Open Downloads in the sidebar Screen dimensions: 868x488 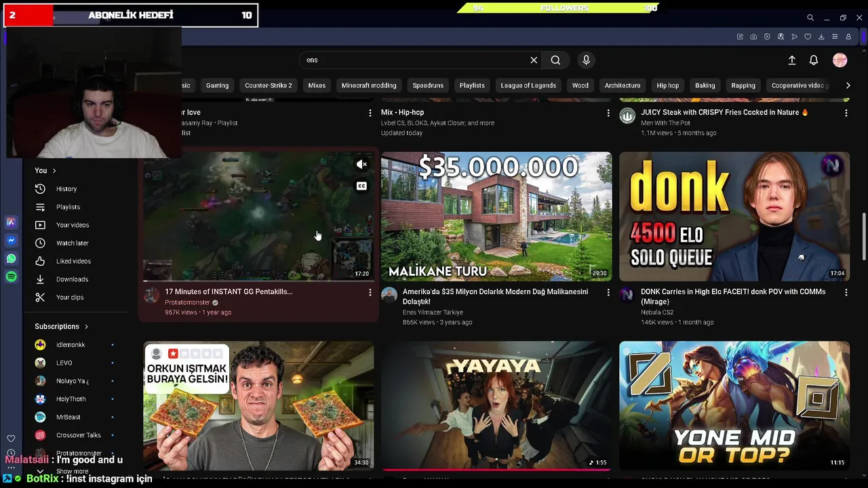point(72,279)
